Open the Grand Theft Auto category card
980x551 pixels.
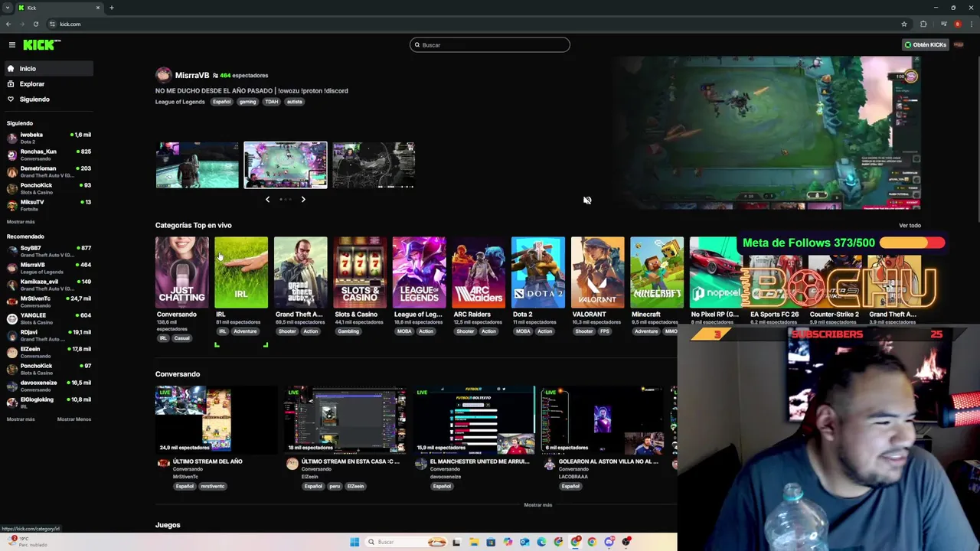coord(301,272)
